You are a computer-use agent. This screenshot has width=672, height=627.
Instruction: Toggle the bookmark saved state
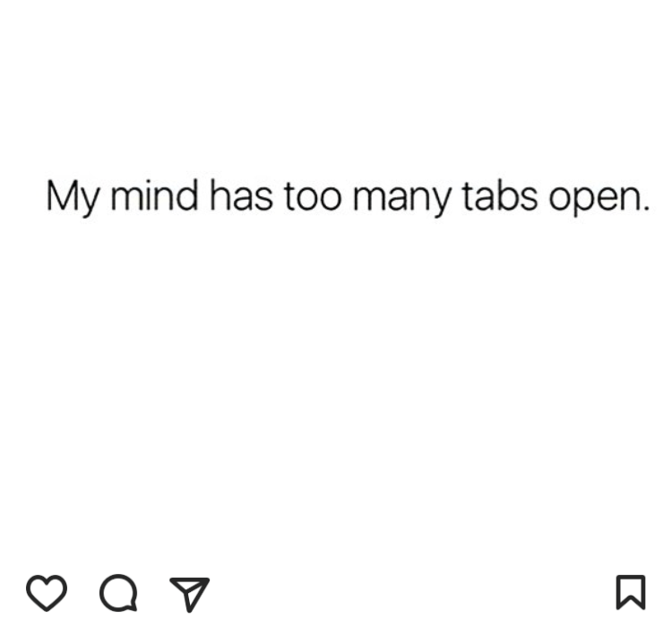(631, 592)
